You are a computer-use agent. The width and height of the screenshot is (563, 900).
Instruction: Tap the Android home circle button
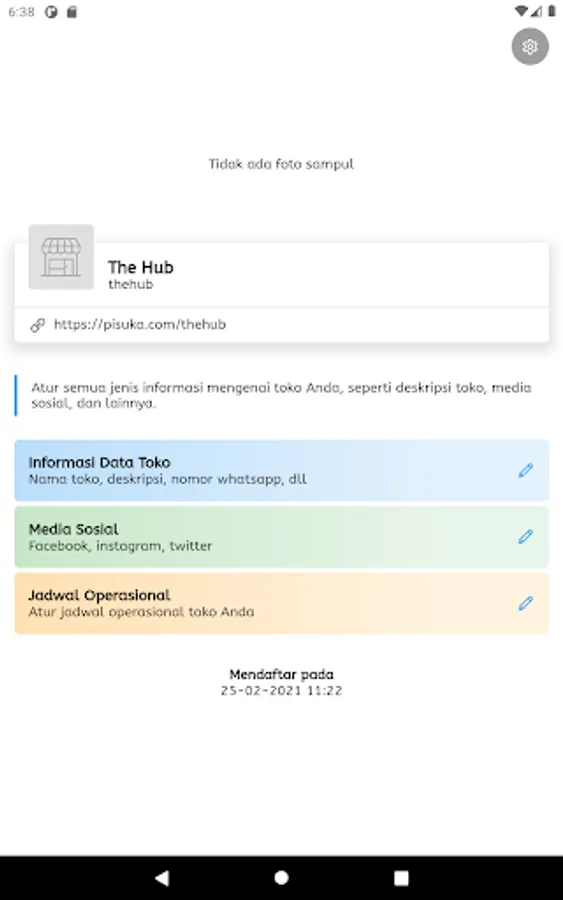coord(281,878)
